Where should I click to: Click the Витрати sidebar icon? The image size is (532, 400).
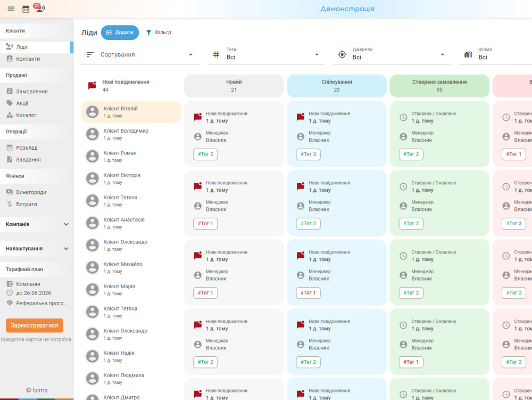tap(10, 204)
